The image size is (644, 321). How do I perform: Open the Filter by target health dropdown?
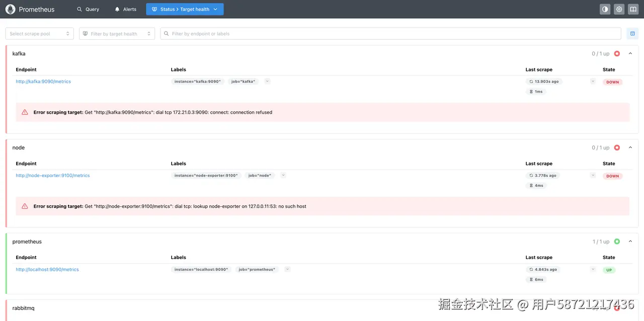[x=117, y=34]
